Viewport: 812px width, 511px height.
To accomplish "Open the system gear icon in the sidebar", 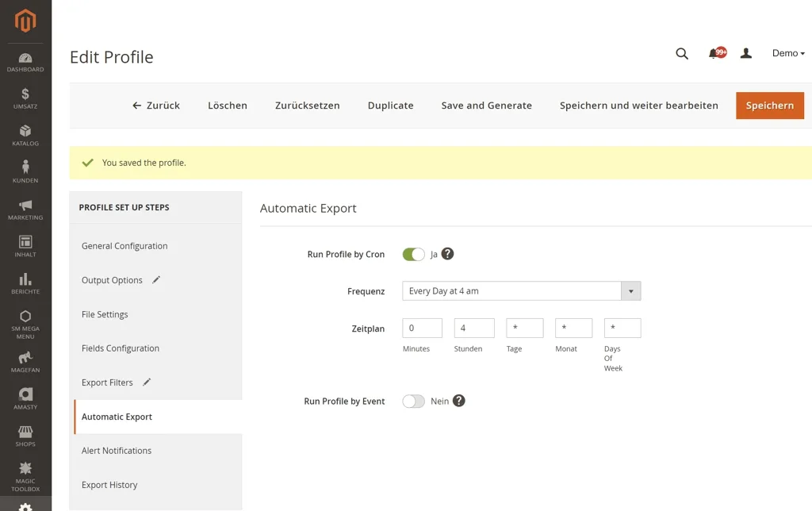I will point(25,507).
